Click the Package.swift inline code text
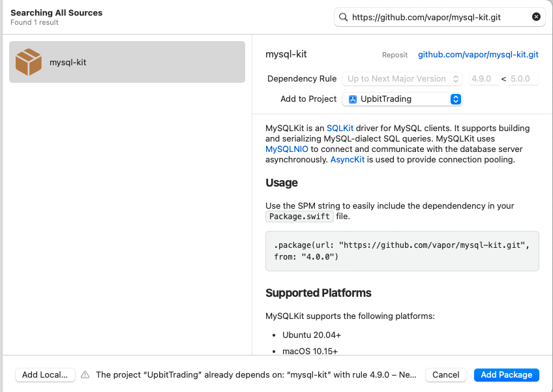 (x=299, y=217)
